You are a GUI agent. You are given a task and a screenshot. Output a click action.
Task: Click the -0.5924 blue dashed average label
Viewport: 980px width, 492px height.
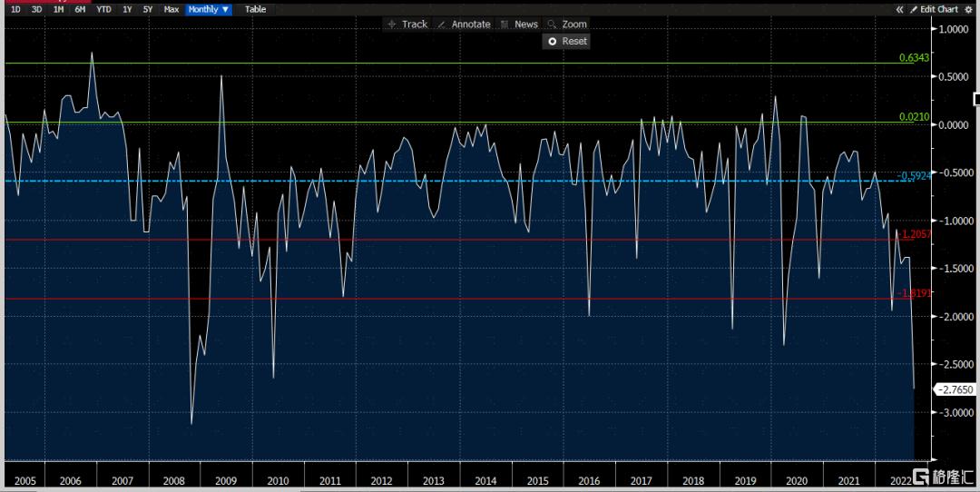pyautogui.click(x=914, y=175)
